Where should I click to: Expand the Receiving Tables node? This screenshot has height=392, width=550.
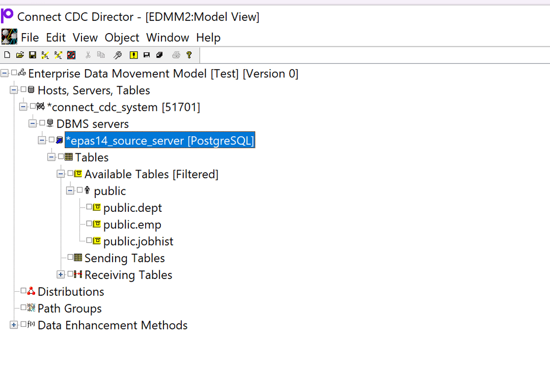(61, 274)
